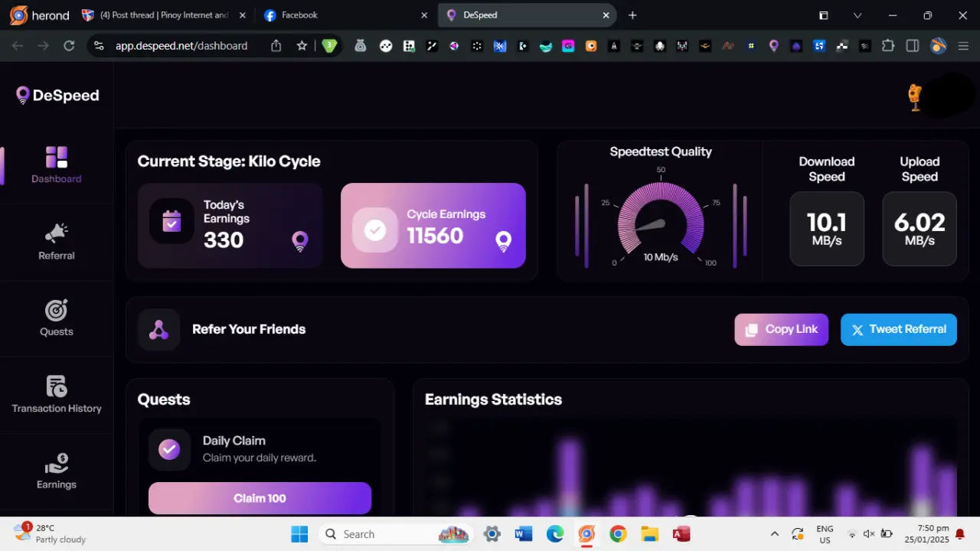This screenshot has height=551, width=980.
Task: Copy the referral link
Action: 782,329
